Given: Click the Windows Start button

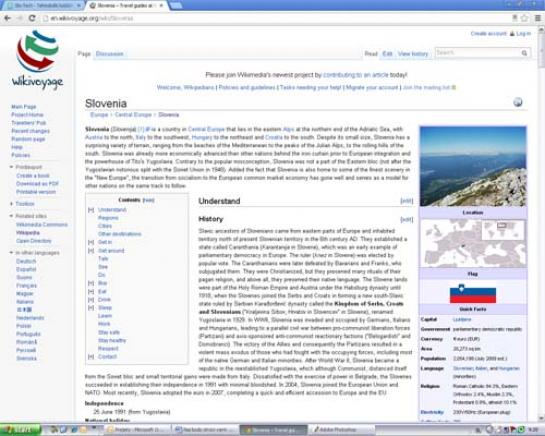Looking at the screenshot, I should [20, 430].
